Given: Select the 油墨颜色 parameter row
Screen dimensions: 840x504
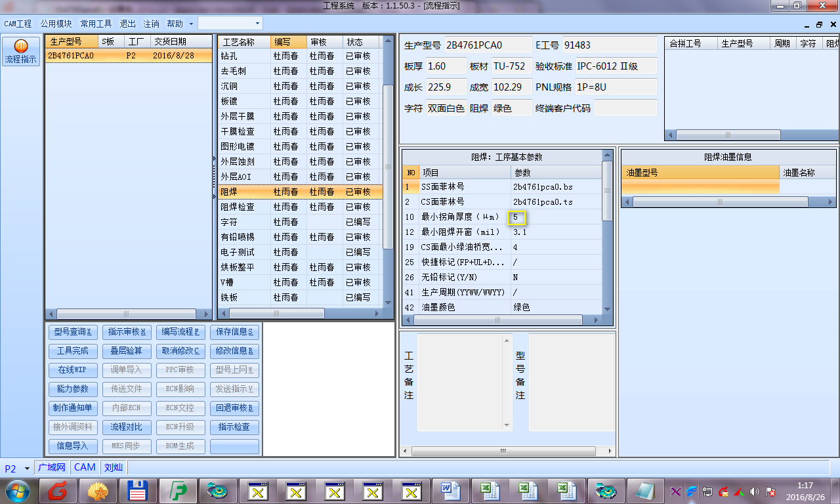Looking at the screenshot, I should (x=502, y=307).
